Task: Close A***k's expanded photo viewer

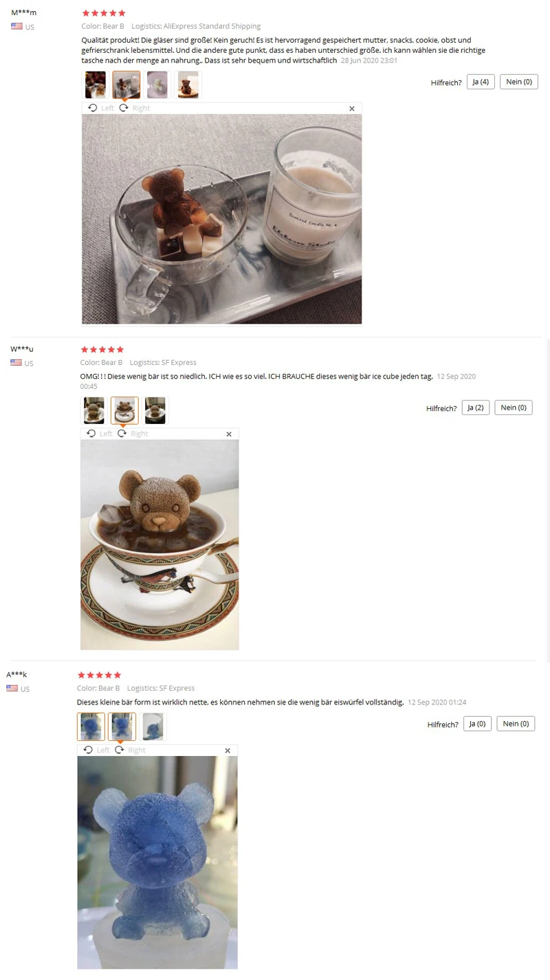Action: (x=228, y=750)
